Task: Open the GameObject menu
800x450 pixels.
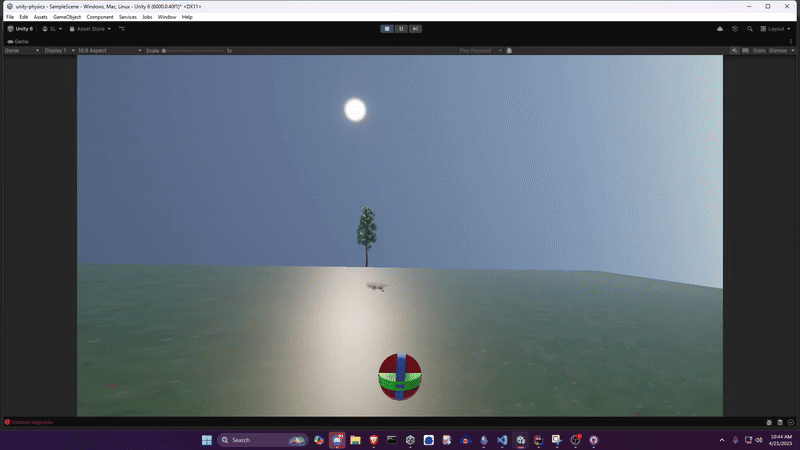Action: click(67, 17)
